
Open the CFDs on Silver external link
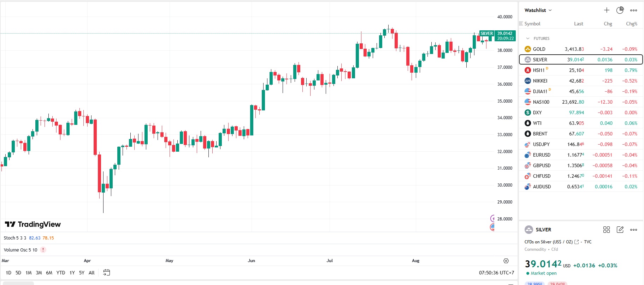click(x=577, y=242)
